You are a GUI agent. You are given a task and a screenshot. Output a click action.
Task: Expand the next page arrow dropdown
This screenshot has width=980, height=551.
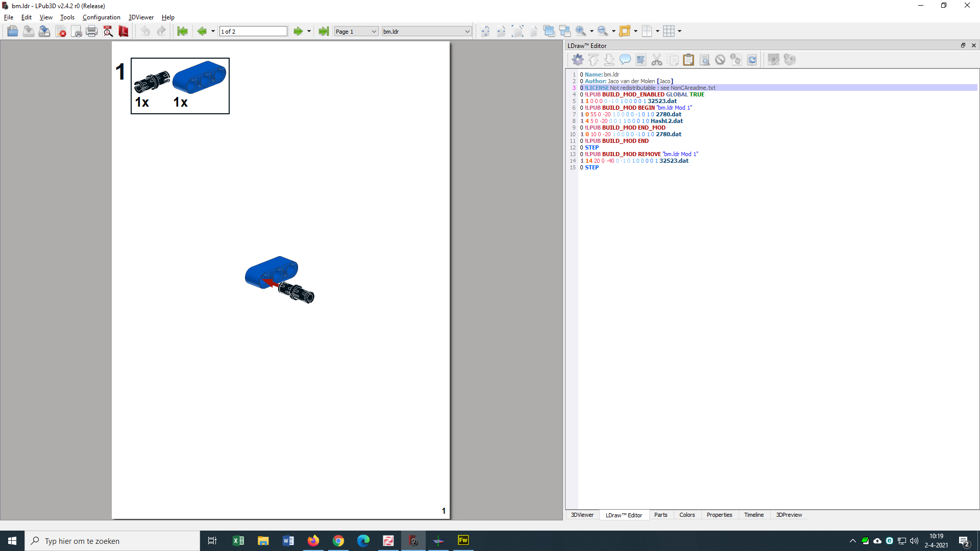[x=309, y=31]
